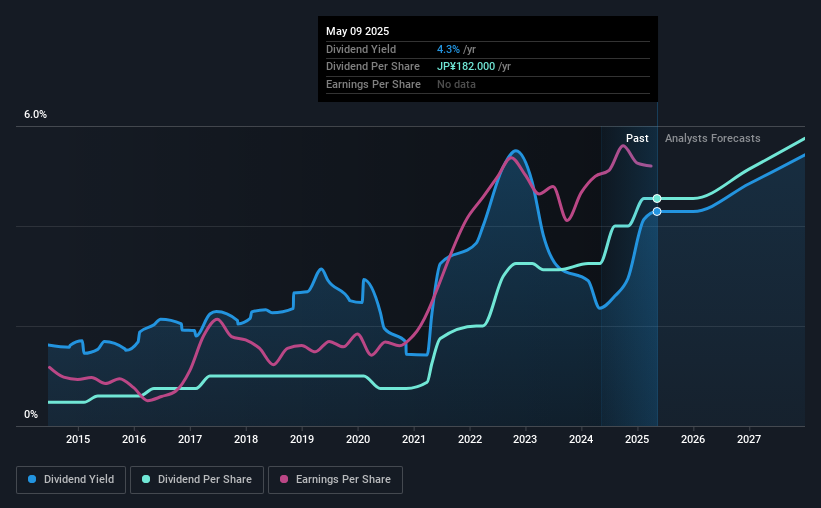This screenshot has height=508, width=821.
Task: Toggle the Earnings Per Share legend button
Action: (x=335, y=480)
